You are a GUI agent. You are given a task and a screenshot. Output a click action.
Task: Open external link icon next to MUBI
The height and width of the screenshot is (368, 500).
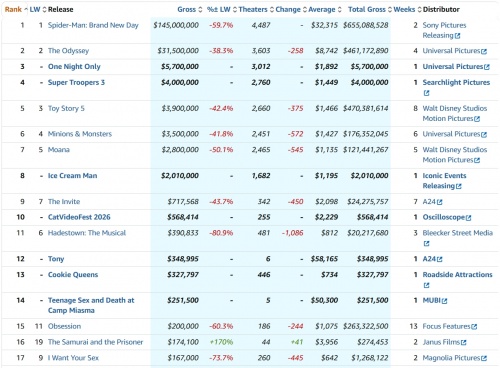click(444, 301)
